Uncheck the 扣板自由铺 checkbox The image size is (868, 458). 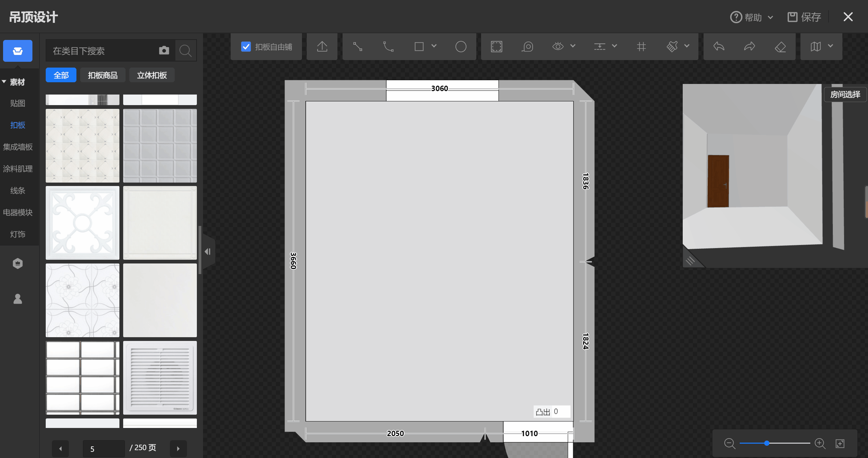246,46
